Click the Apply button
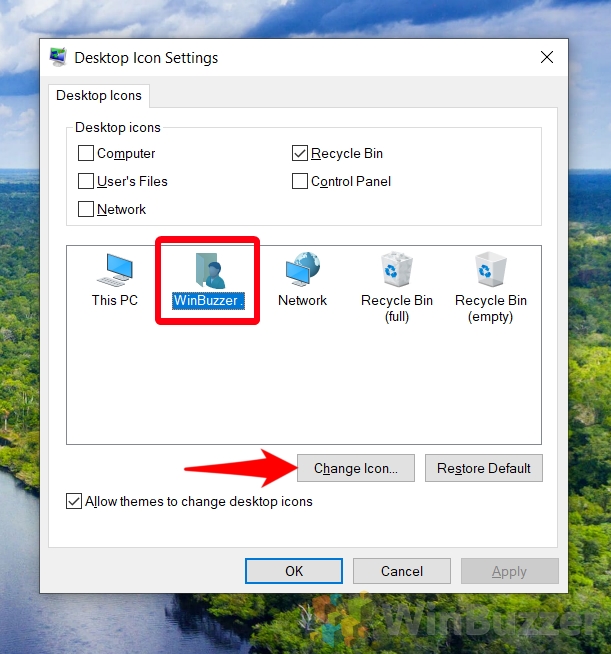The image size is (611, 654). pyautogui.click(x=510, y=571)
